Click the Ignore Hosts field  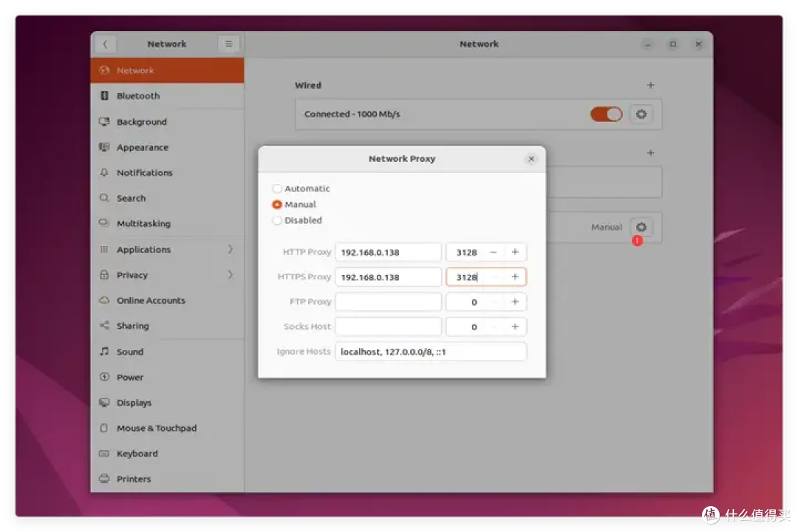click(431, 352)
